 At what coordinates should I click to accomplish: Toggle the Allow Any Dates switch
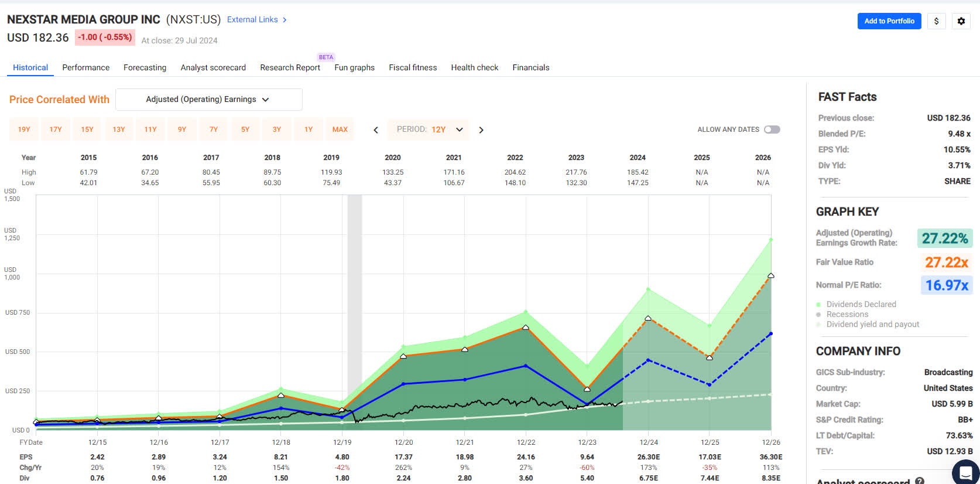772,129
